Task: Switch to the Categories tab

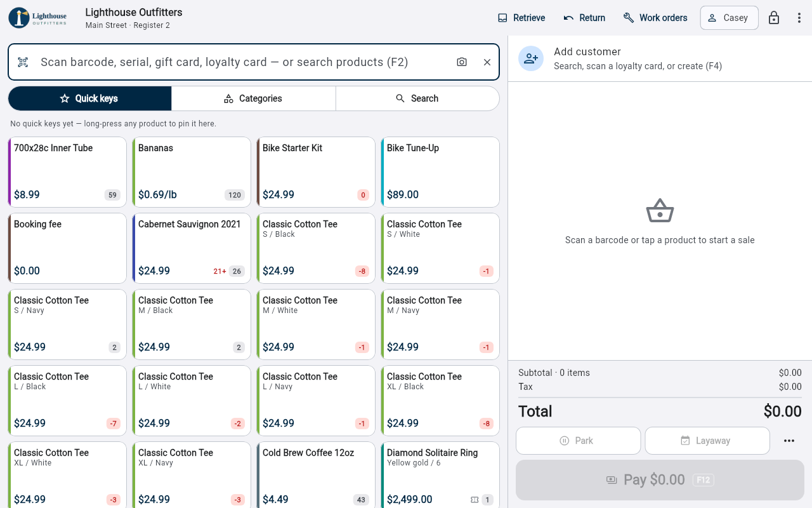Action: [x=253, y=98]
